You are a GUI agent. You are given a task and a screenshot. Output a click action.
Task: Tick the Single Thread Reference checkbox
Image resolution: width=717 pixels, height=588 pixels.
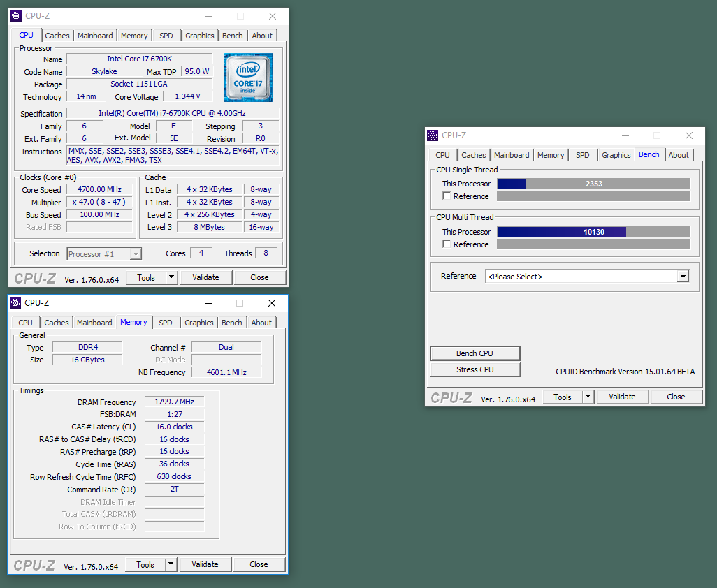[447, 196]
